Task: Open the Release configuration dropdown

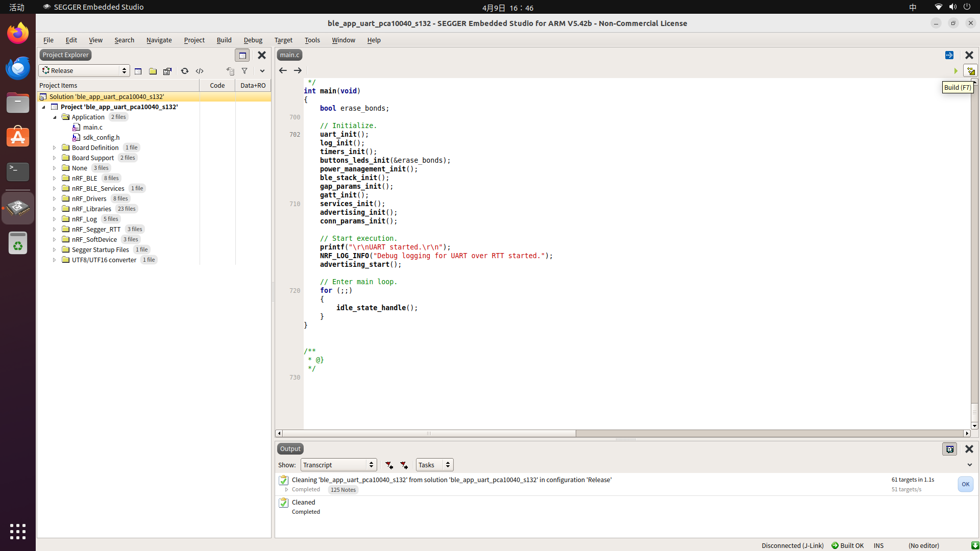Action: click(x=84, y=70)
